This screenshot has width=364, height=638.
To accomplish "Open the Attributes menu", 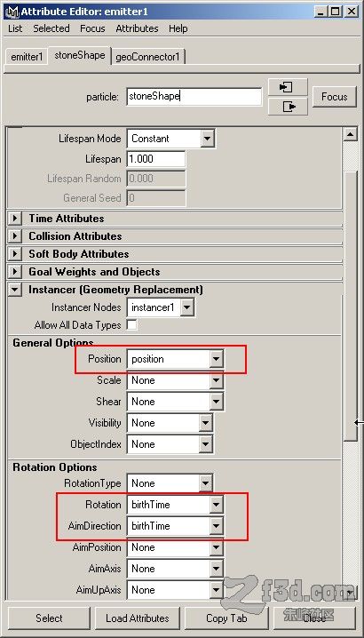I will point(137,28).
